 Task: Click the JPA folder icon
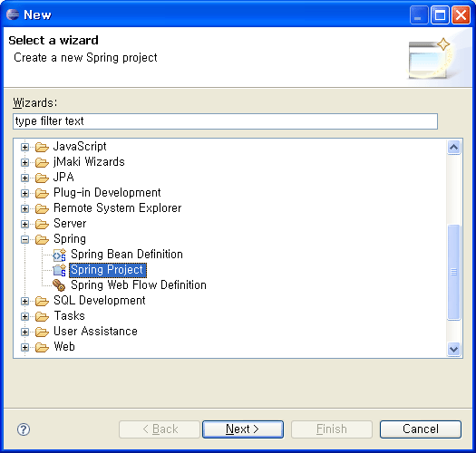pyautogui.click(x=42, y=178)
